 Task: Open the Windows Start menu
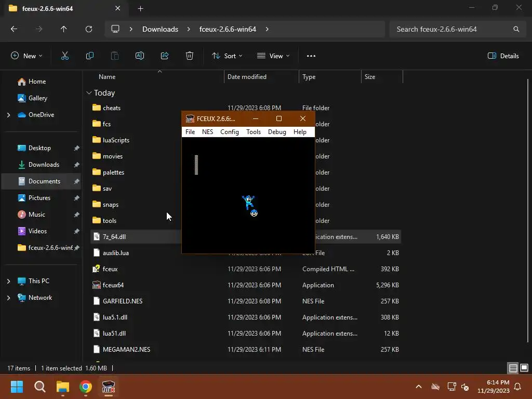pos(17,387)
